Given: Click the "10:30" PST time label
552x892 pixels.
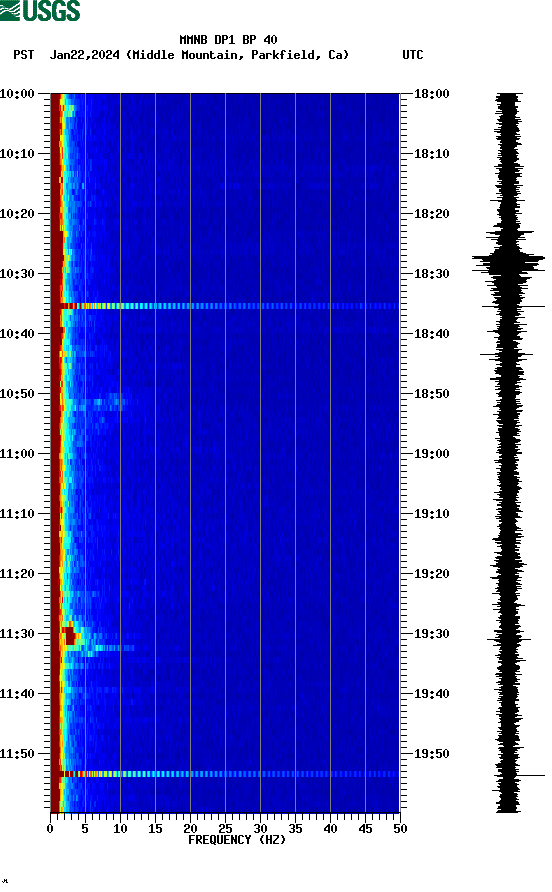Looking at the screenshot, I should tap(17, 274).
